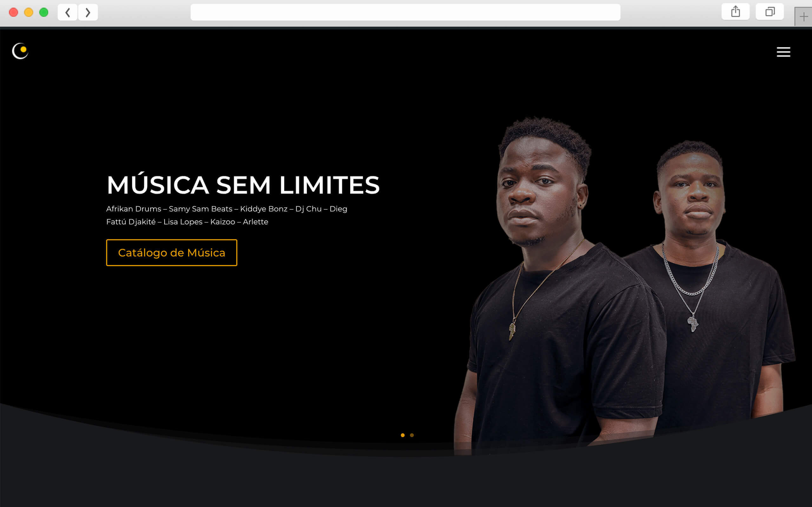812x507 pixels.
Task: Open the hamburger menu
Action: (783, 52)
